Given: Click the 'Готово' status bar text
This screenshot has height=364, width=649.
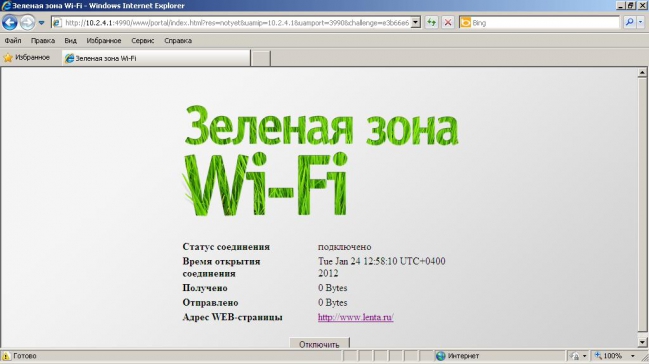Looking at the screenshot, I should [25, 356].
